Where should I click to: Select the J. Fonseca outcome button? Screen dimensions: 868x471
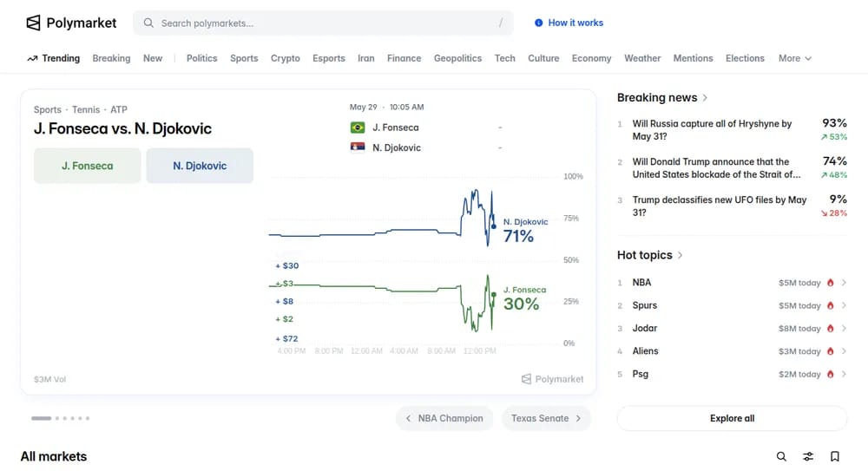(x=88, y=166)
